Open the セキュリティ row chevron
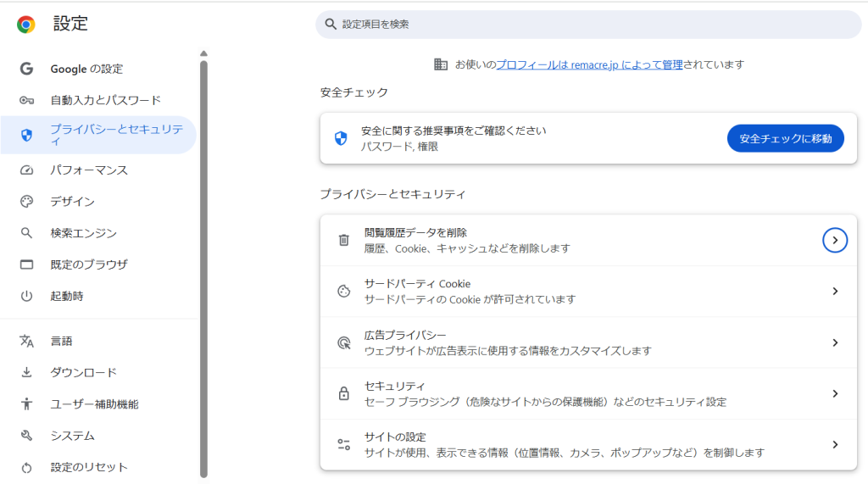Screen dimensions: 868x484 [835, 393]
